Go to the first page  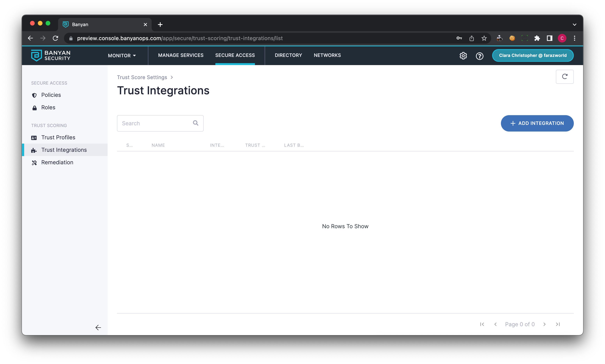(482, 324)
